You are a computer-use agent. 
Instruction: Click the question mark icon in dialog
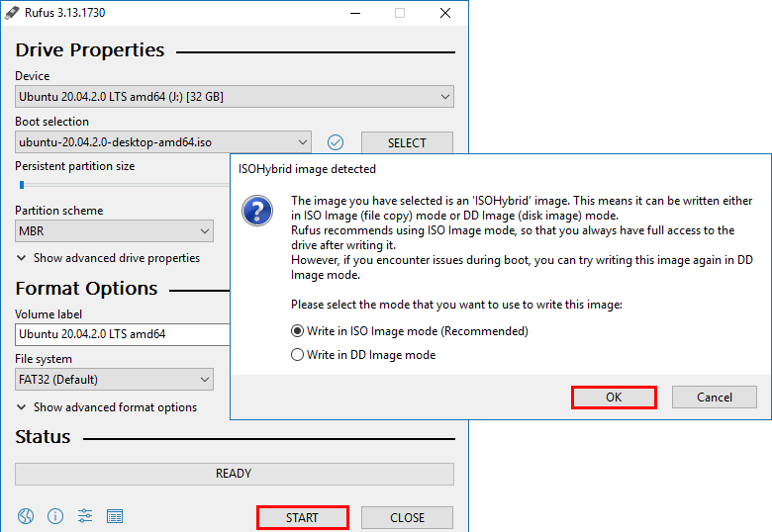[257, 211]
